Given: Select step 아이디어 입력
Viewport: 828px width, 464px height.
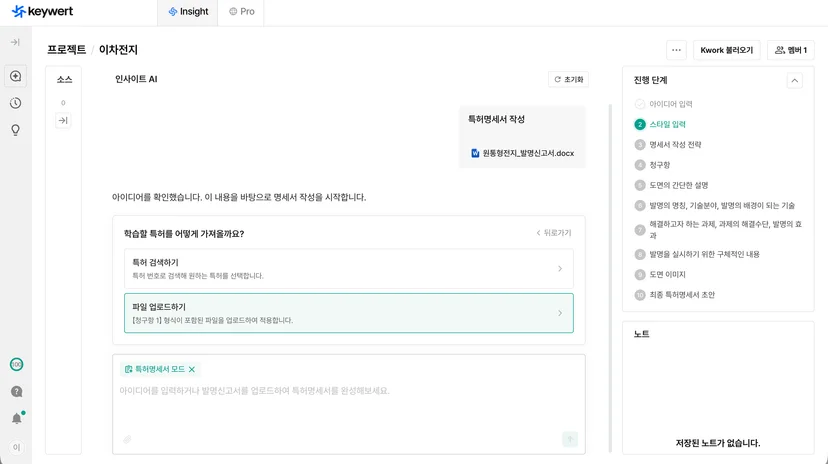Looking at the screenshot, I should [x=664, y=104].
